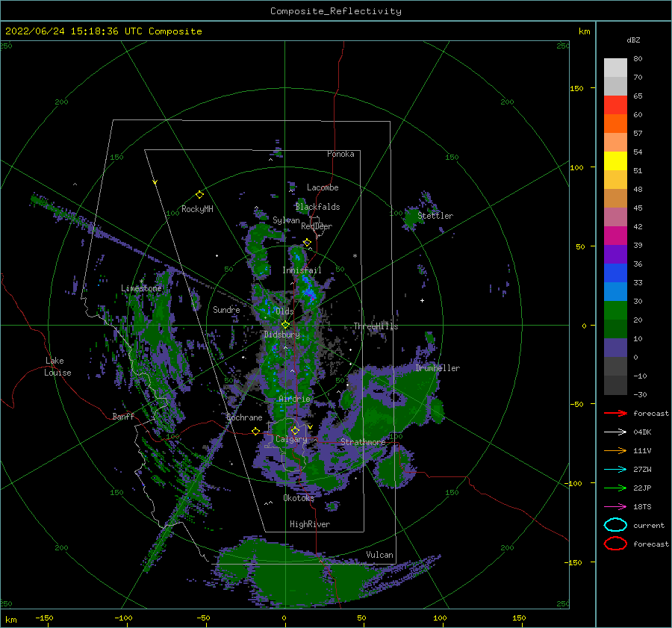Image resolution: width=672 pixels, height=628 pixels.
Task: Pick the bright green 20-30 dBZ swatch
Action: coord(615,311)
